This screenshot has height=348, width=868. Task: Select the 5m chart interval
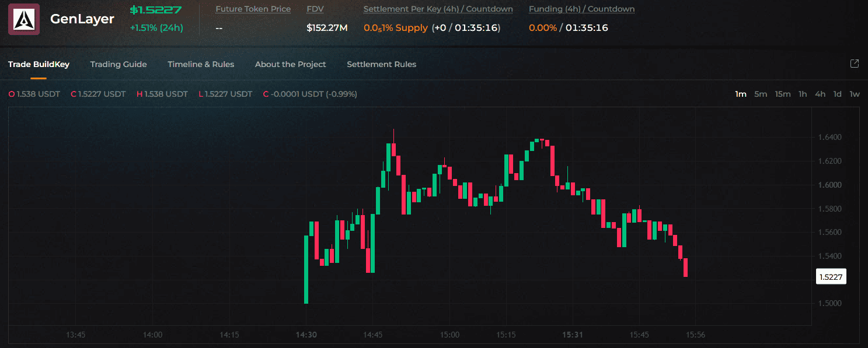tap(761, 94)
